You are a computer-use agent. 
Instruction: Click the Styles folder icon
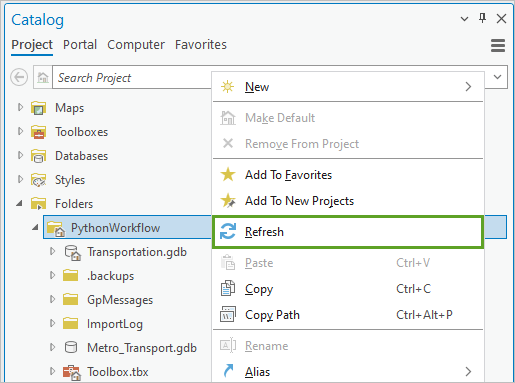38,180
